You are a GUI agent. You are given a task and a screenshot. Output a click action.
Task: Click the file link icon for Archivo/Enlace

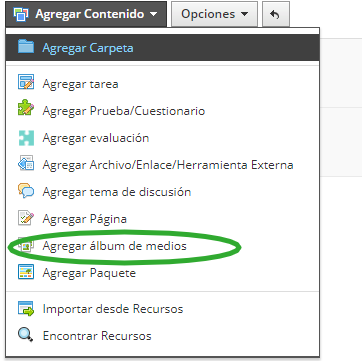click(x=26, y=164)
